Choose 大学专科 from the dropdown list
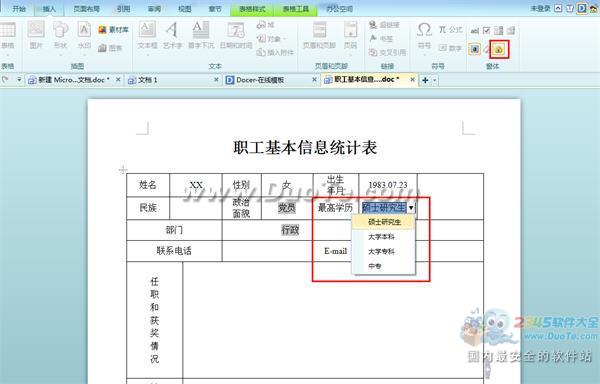The width and height of the screenshot is (600, 384). click(383, 251)
